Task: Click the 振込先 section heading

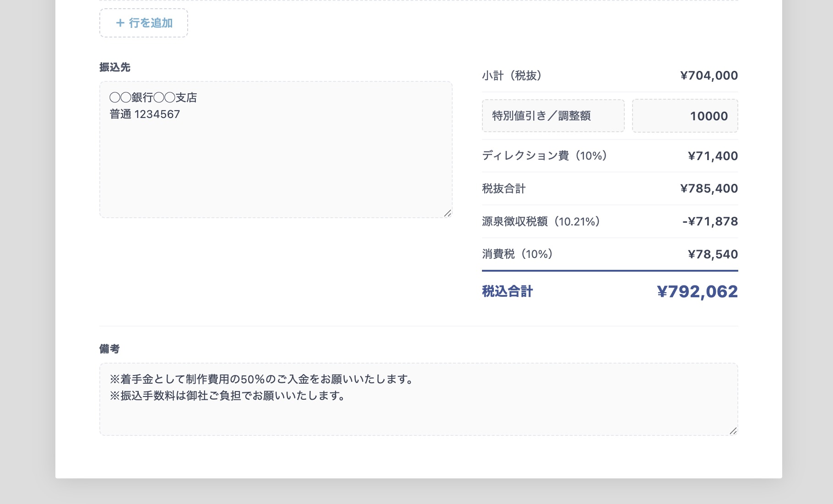Action: click(x=115, y=67)
